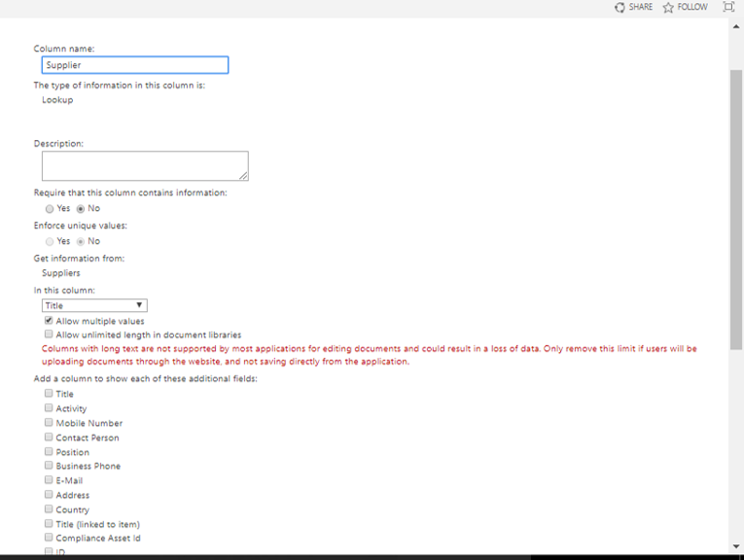Click the vertical scrollbar thumb
The image size is (744, 560).
click(x=736, y=210)
